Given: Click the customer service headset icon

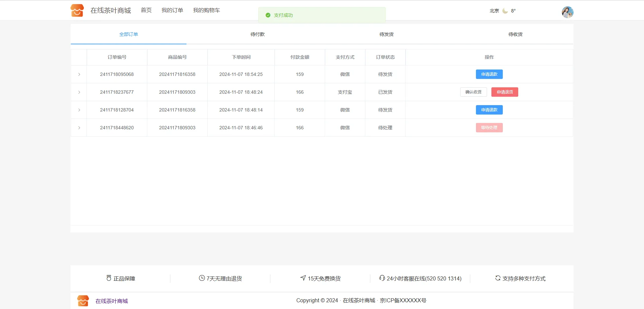Looking at the screenshot, I should point(382,278).
